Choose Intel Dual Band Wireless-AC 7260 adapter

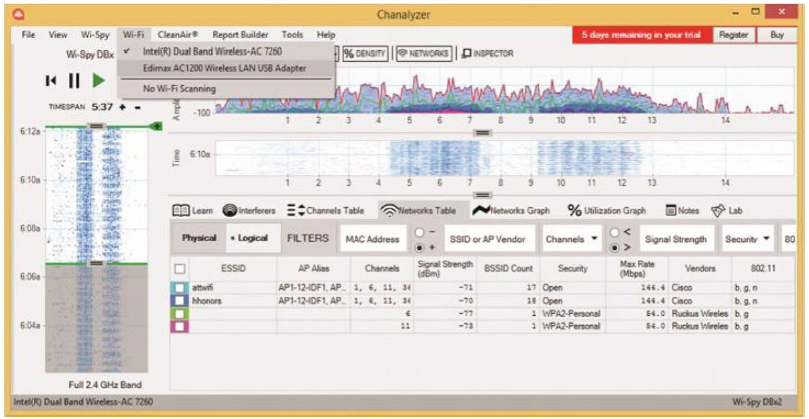pyautogui.click(x=226, y=52)
